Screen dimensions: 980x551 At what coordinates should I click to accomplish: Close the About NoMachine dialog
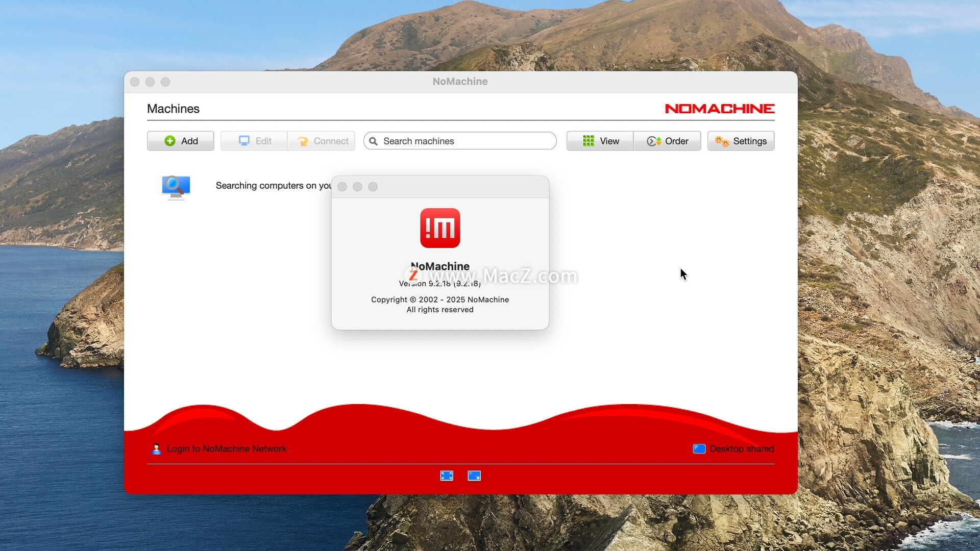(x=342, y=187)
